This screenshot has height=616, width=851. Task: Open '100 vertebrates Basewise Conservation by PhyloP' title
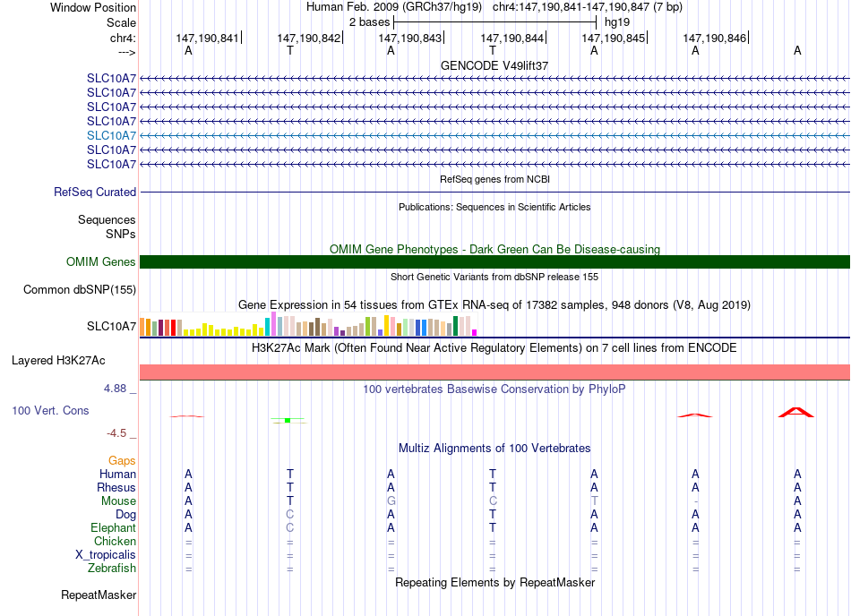[494, 389]
